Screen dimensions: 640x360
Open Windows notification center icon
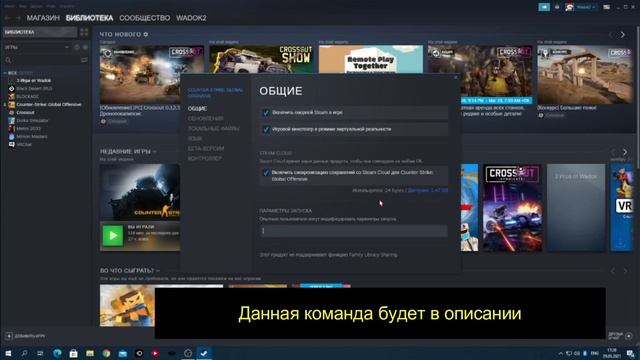(x=631, y=353)
